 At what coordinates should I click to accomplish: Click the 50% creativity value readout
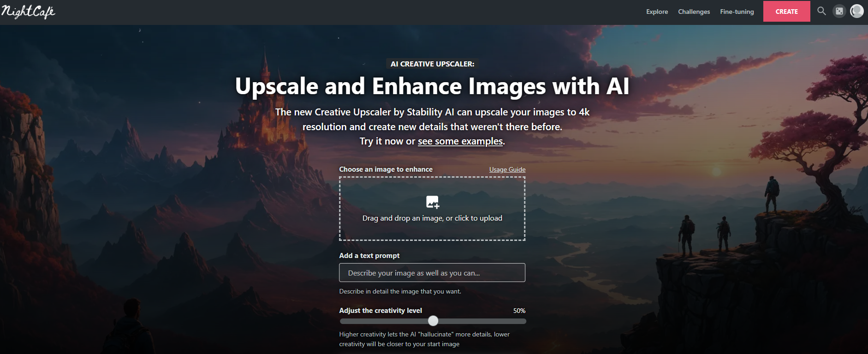point(519,311)
